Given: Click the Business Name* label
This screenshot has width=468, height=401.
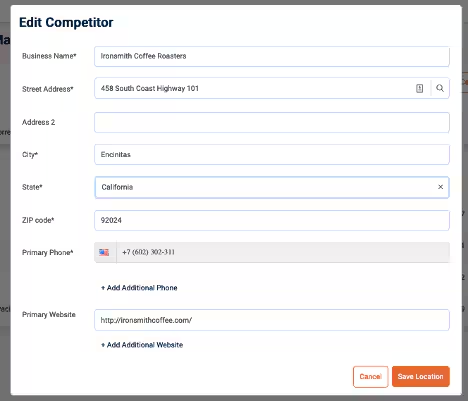Looking at the screenshot, I should coord(49,56).
